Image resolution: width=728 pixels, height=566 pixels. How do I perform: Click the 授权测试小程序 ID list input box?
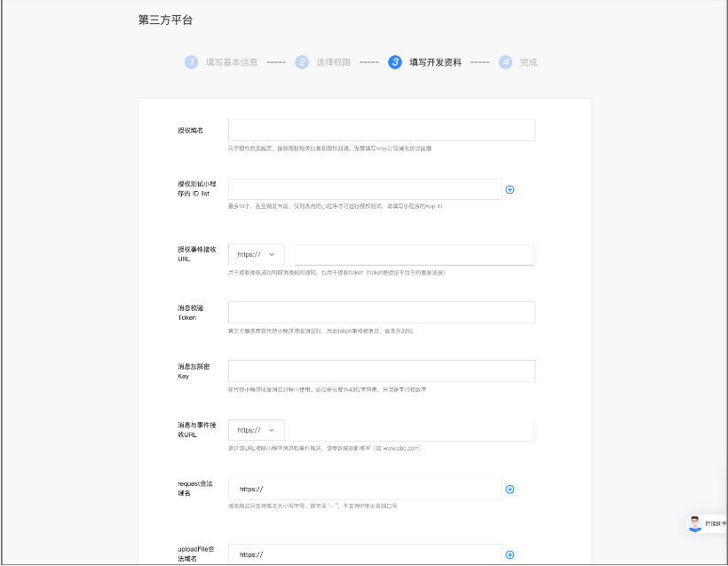click(364, 189)
